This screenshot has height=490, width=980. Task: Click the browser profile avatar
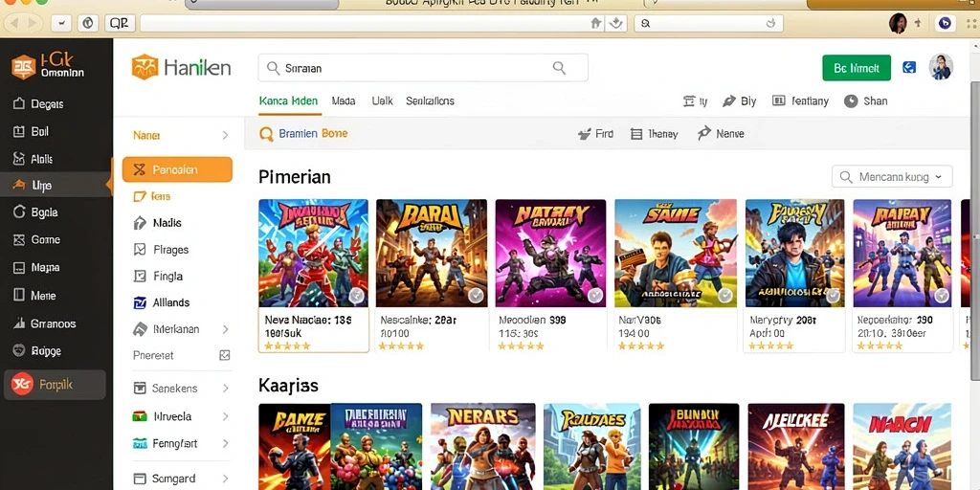(x=898, y=23)
